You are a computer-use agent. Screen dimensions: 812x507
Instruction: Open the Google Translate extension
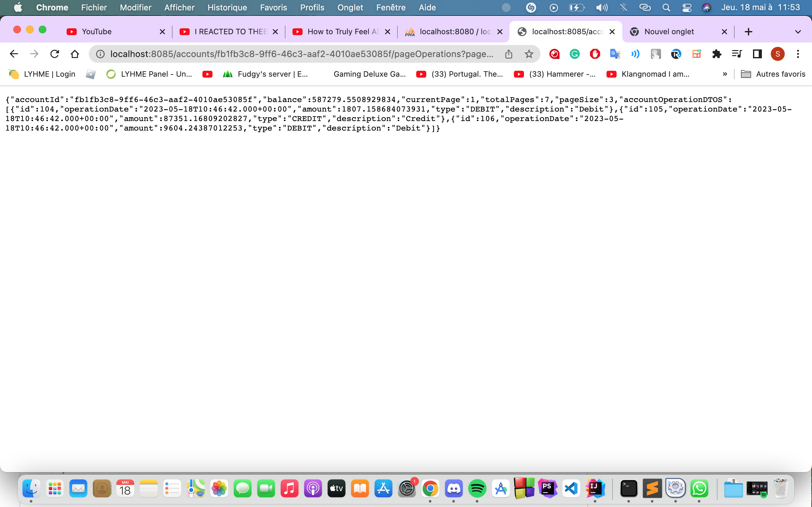pyautogui.click(x=615, y=54)
